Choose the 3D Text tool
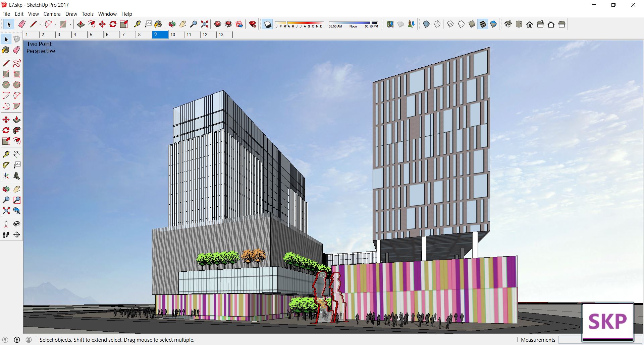The image size is (644, 345). pyautogui.click(x=16, y=176)
